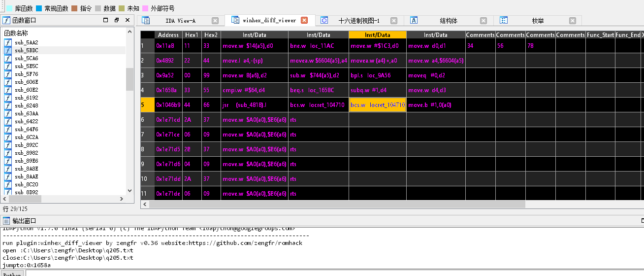Close the 结构体 tab
This screenshot has height=276, width=644.
click(483, 21)
